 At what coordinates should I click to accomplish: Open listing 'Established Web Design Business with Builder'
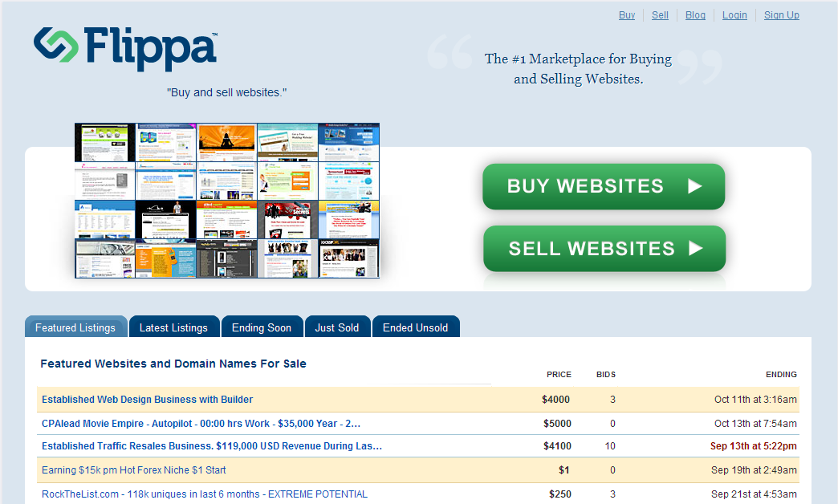pos(148,399)
